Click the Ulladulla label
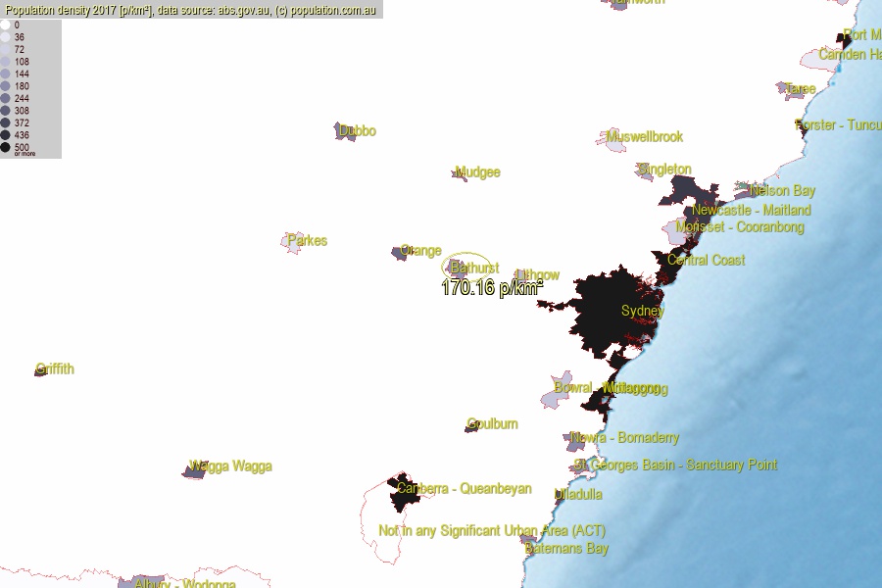The height and width of the screenshot is (588, 882). (578, 495)
